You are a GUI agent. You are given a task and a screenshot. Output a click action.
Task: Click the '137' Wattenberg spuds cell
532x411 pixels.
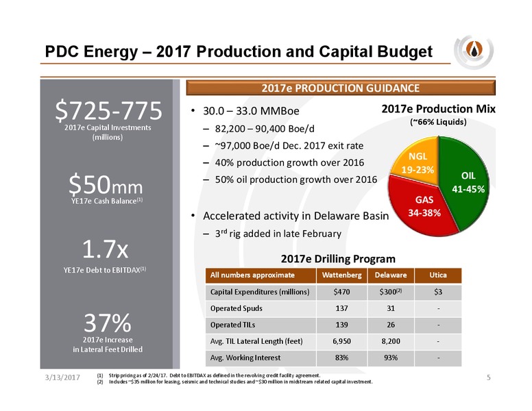click(341, 308)
